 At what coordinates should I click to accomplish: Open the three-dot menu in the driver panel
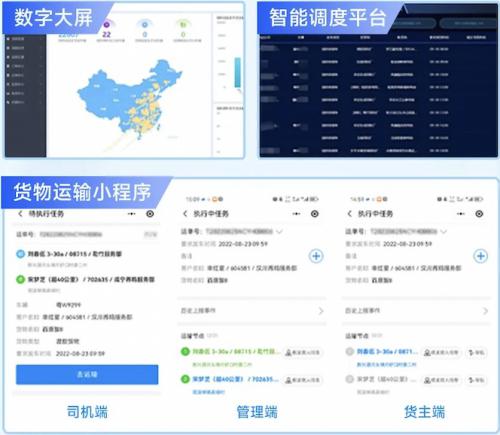131,214
